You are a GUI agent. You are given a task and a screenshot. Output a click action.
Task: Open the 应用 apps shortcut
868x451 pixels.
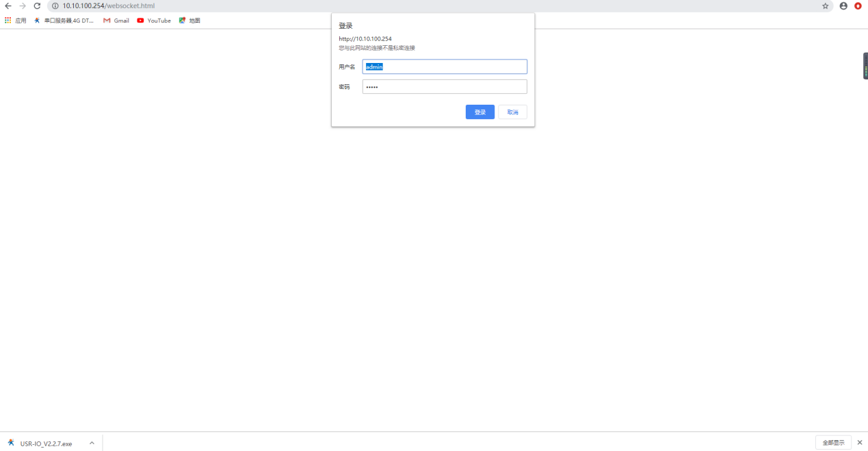15,21
